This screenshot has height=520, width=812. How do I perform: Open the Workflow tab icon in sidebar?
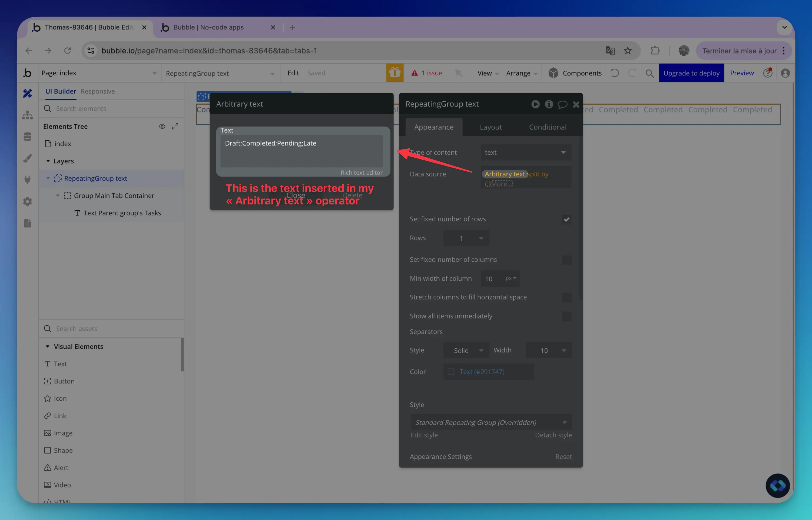(x=27, y=115)
